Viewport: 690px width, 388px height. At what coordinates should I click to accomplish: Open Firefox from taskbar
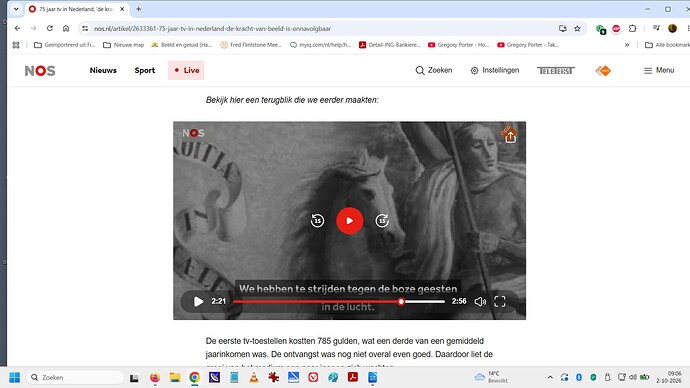pyautogui.click(x=154, y=377)
